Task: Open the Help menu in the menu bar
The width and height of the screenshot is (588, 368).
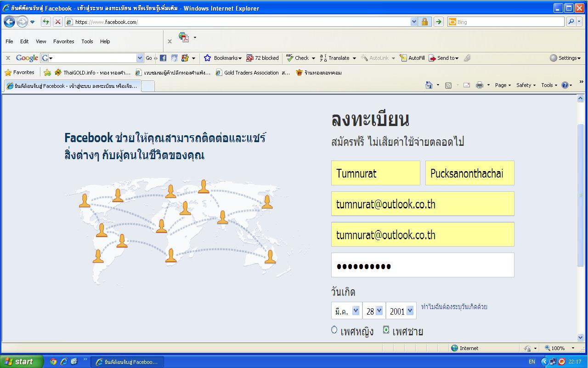Action: pos(105,41)
